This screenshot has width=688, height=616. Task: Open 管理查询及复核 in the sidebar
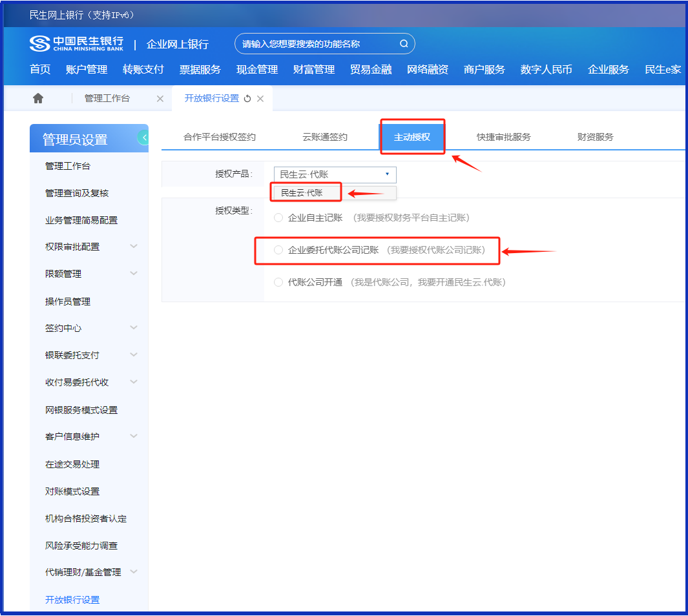pyautogui.click(x=77, y=193)
